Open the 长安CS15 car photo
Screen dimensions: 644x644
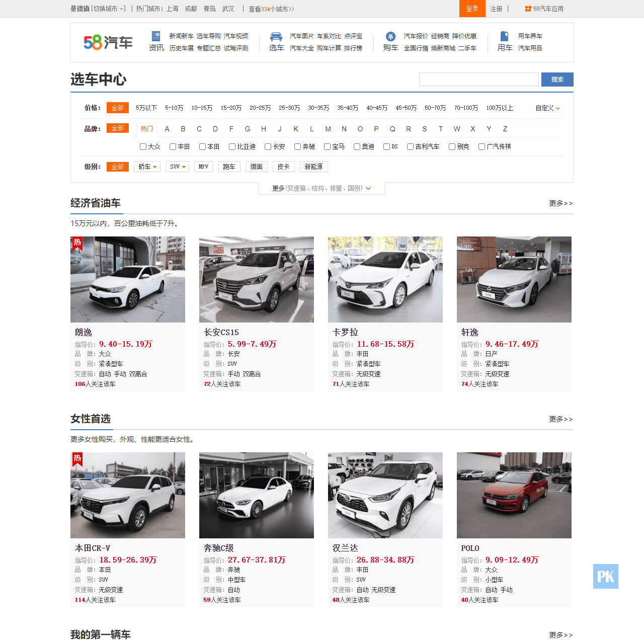pos(257,279)
